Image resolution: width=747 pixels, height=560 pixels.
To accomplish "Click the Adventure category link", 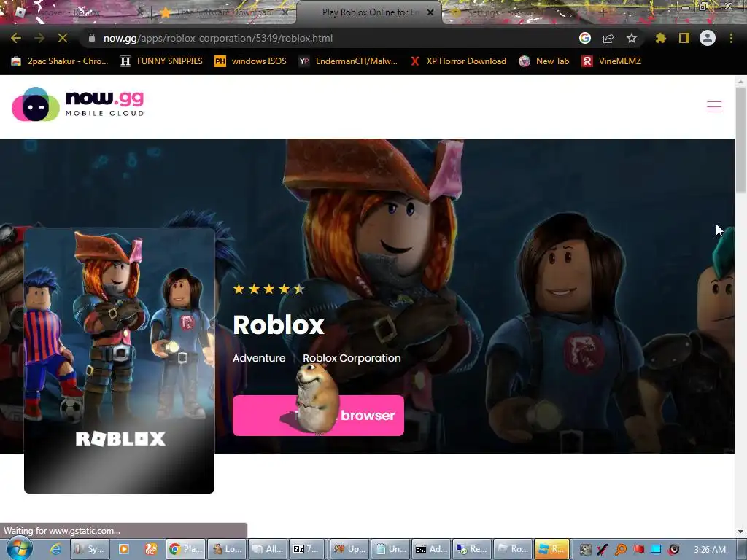I will click(x=259, y=358).
